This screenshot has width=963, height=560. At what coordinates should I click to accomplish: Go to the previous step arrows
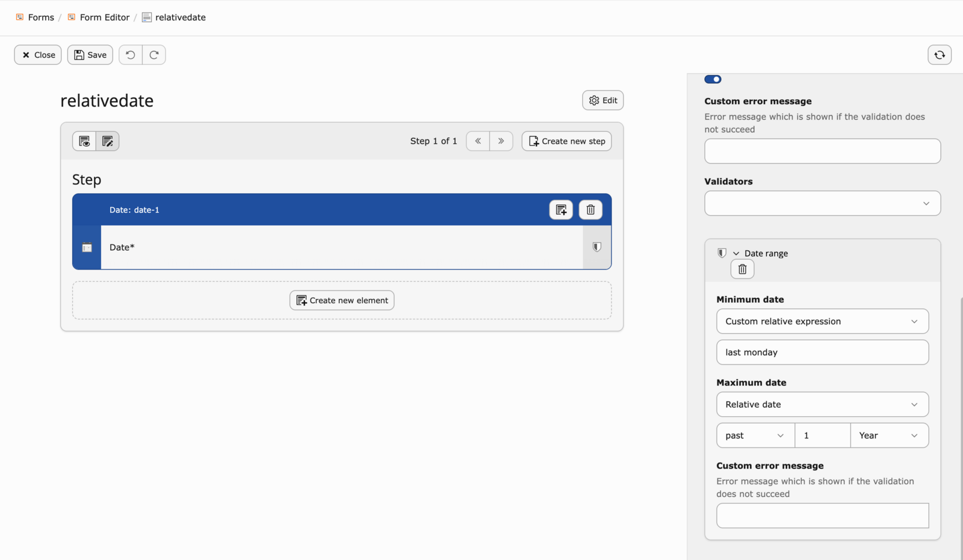tap(478, 141)
